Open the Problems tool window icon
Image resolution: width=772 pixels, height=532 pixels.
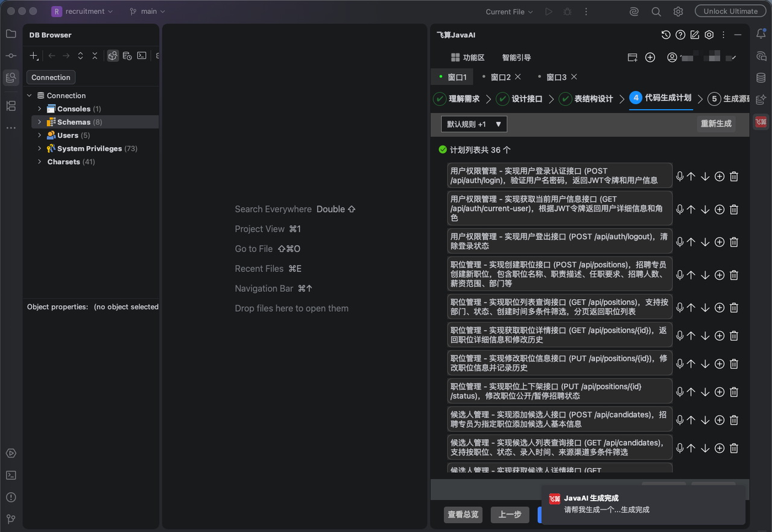(x=11, y=497)
